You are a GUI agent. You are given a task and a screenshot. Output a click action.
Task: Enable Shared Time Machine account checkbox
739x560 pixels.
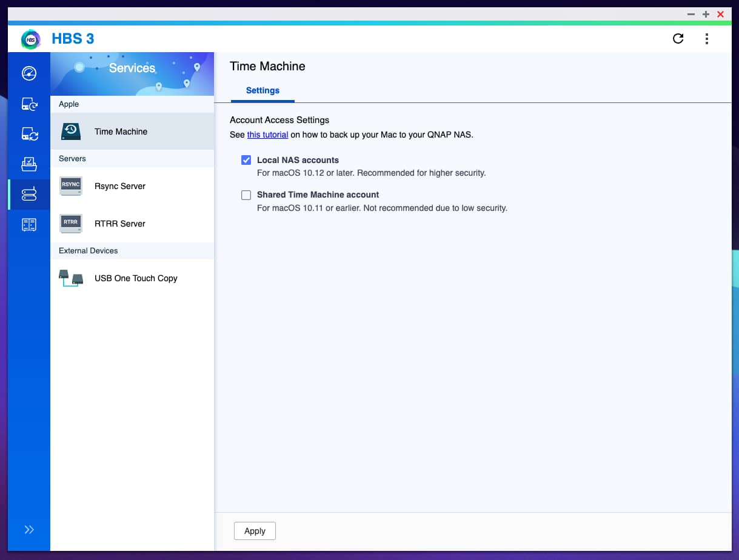tap(246, 195)
